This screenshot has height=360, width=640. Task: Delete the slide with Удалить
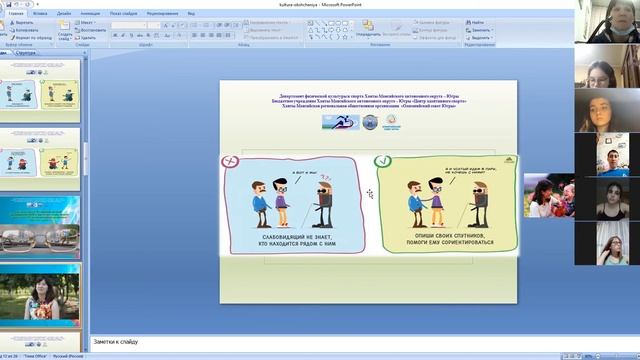(85, 38)
